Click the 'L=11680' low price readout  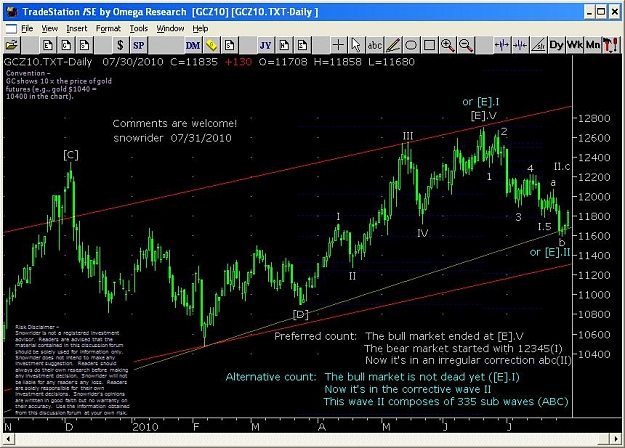coord(391,62)
